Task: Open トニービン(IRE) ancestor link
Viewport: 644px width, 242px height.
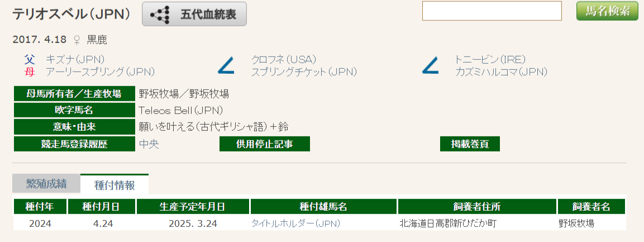Action: [x=490, y=60]
